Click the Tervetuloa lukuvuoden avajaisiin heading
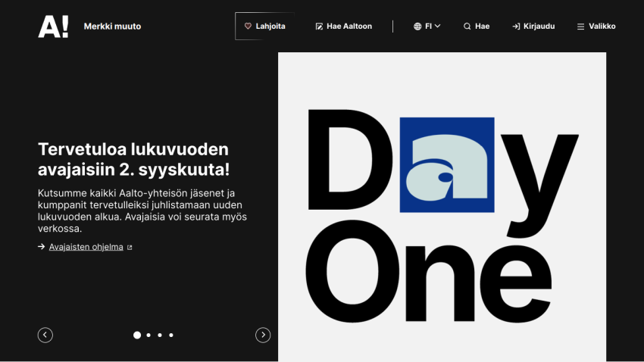 click(134, 159)
